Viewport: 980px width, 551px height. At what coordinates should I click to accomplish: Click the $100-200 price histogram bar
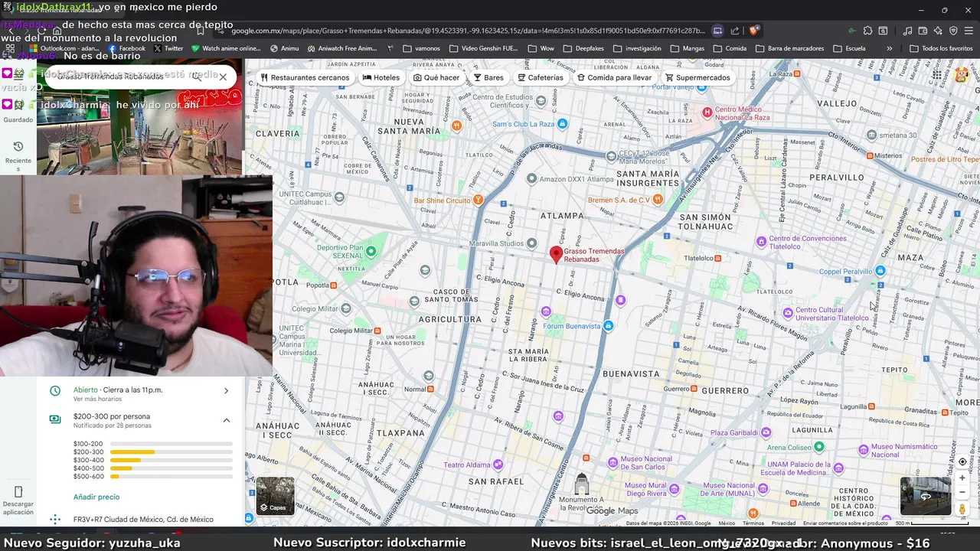pyautogui.click(x=171, y=444)
